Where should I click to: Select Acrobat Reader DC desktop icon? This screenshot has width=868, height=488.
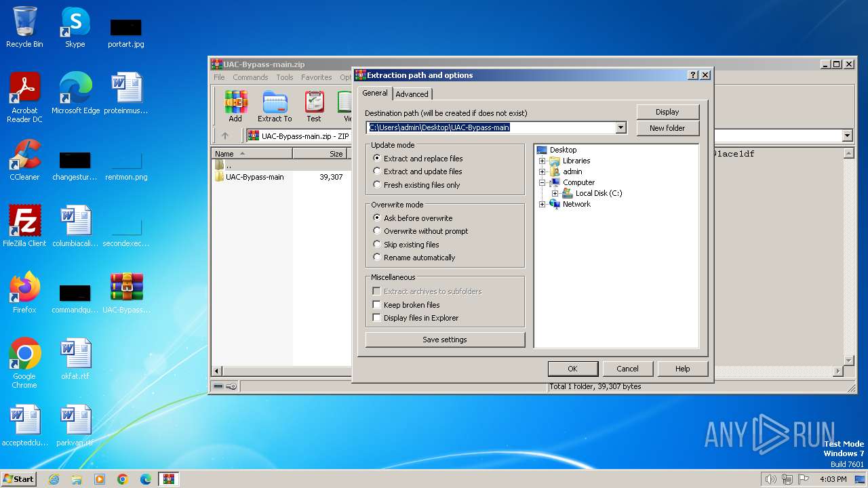point(24,98)
